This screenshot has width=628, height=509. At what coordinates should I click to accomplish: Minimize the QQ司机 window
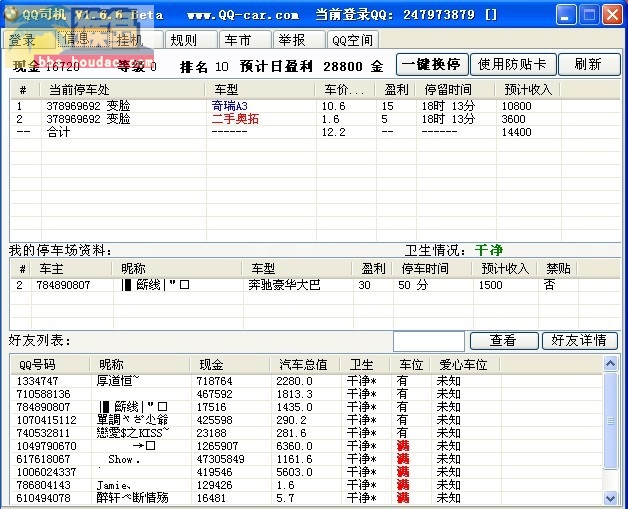[566, 15]
